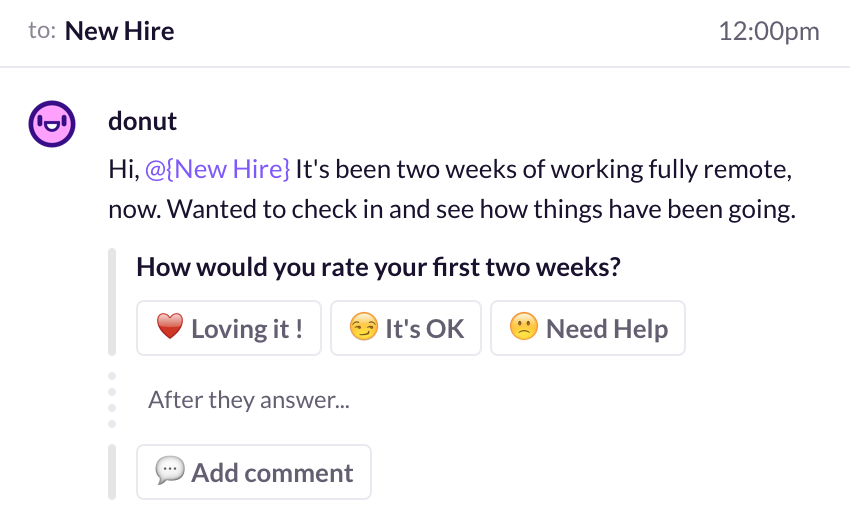This screenshot has width=850, height=526.
Task: Click the donut sender name
Action: (142, 121)
